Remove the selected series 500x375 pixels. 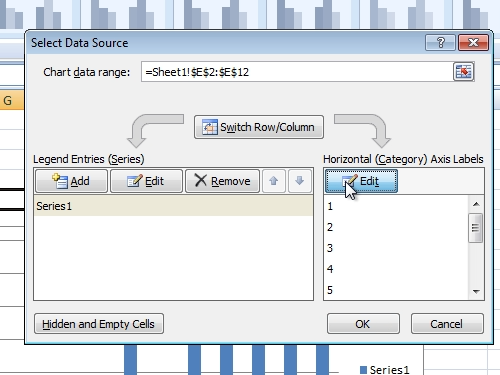coord(222,181)
